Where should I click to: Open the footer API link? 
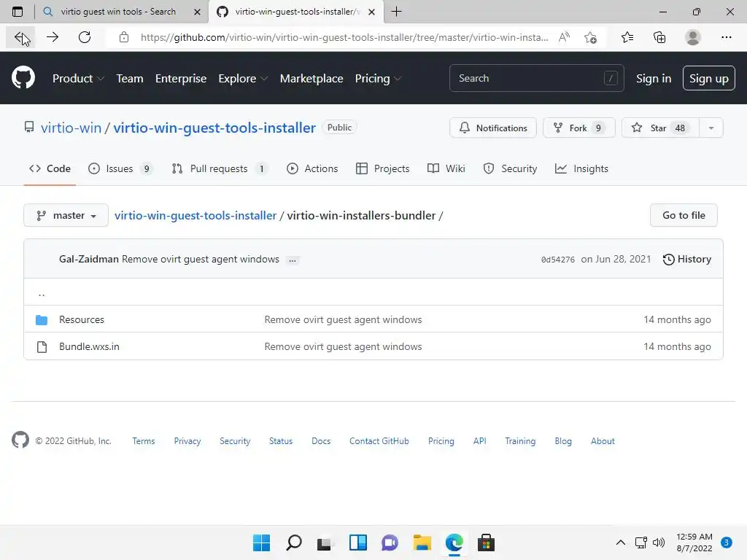point(479,441)
